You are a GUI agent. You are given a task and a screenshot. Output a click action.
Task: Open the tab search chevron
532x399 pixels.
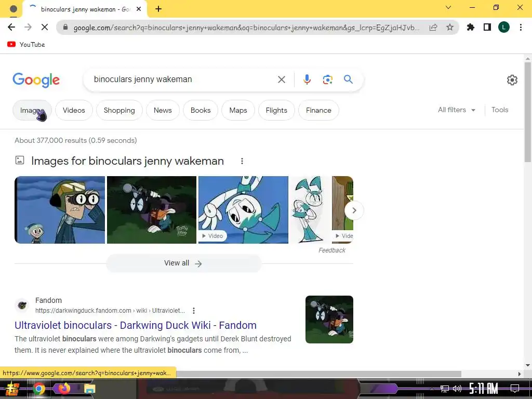coord(448,7)
